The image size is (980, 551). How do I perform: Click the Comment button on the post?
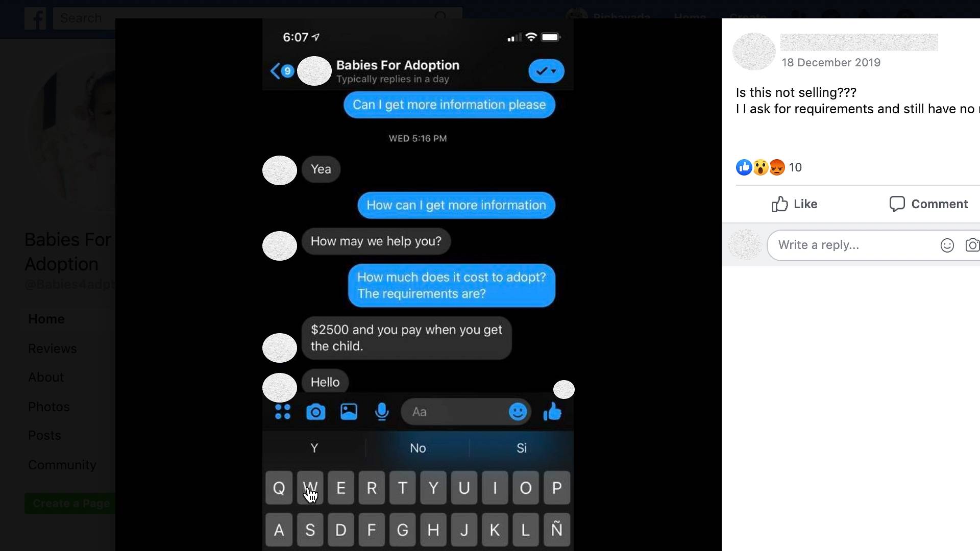pos(928,204)
